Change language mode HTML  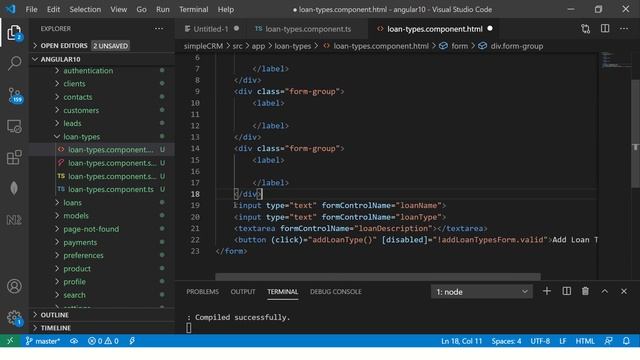tap(585, 341)
